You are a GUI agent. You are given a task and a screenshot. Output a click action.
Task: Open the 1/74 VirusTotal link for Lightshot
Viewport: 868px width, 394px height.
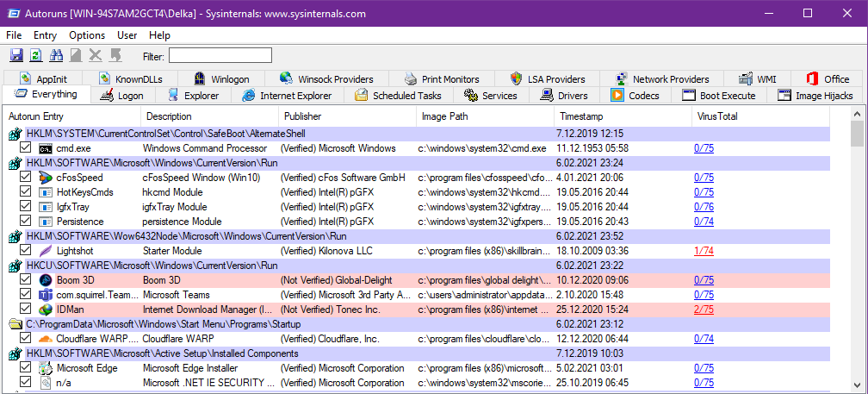point(704,251)
